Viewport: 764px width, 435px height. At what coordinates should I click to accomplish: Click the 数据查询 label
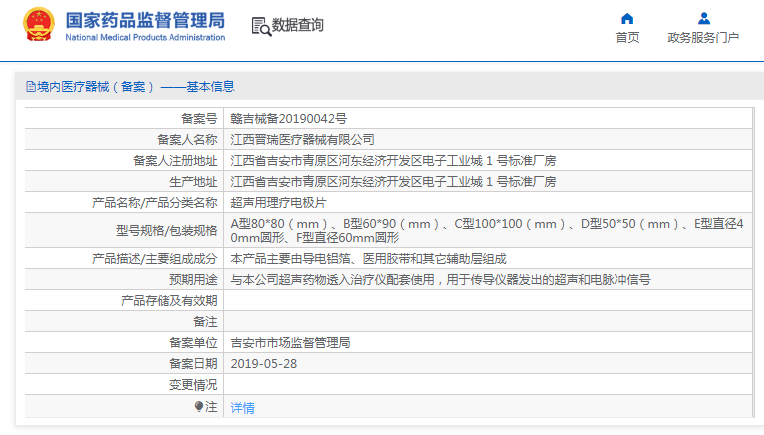tap(298, 25)
